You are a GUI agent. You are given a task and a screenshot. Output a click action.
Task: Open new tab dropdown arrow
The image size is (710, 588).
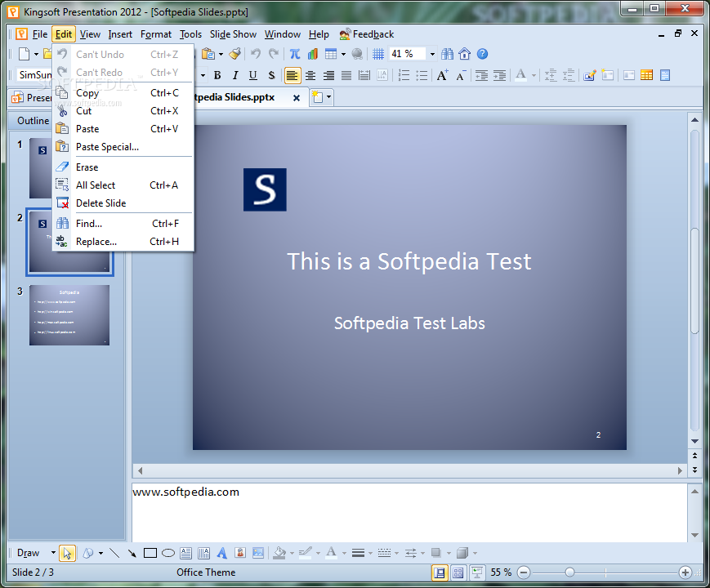click(328, 97)
